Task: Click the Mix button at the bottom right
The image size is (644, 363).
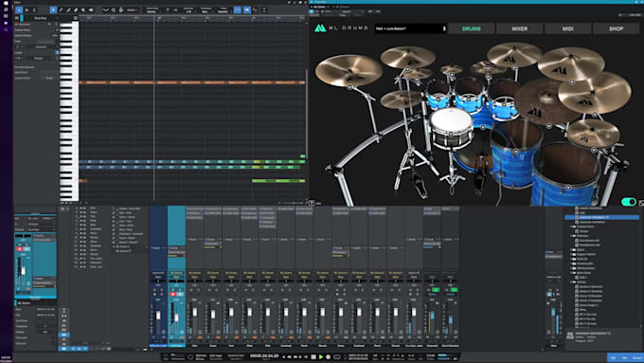Action: coord(625,357)
